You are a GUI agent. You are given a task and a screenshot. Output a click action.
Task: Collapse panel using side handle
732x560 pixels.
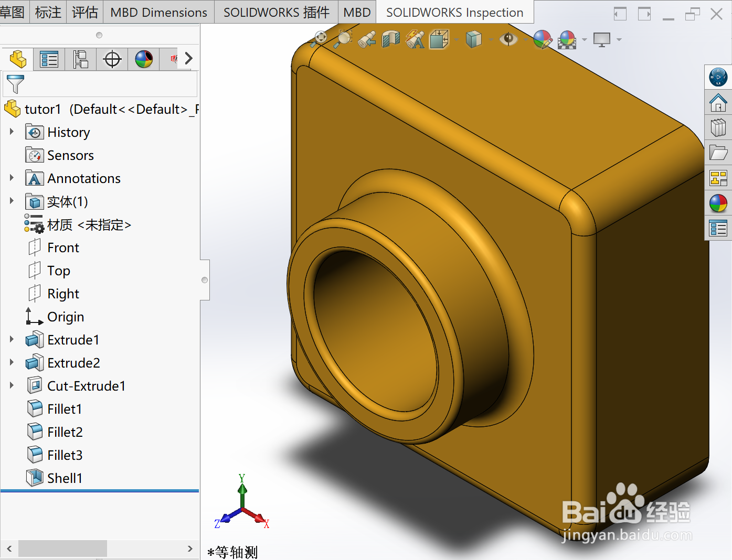pyautogui.click(x=205, y=280)
